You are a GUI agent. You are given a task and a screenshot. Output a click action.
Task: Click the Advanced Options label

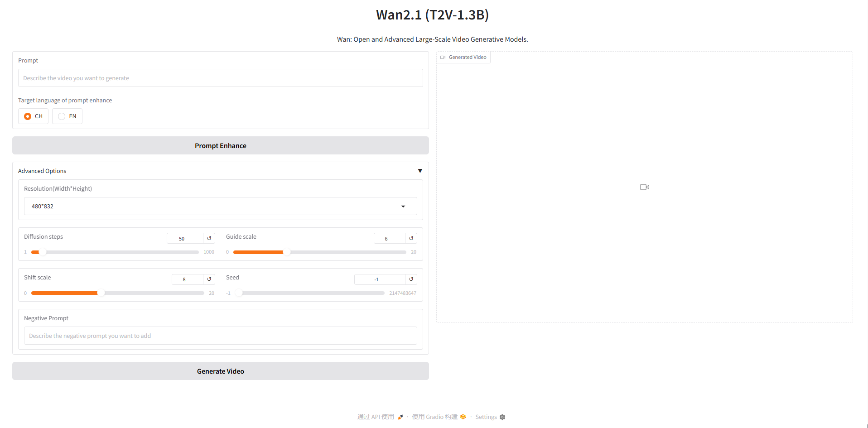[42, 171]
